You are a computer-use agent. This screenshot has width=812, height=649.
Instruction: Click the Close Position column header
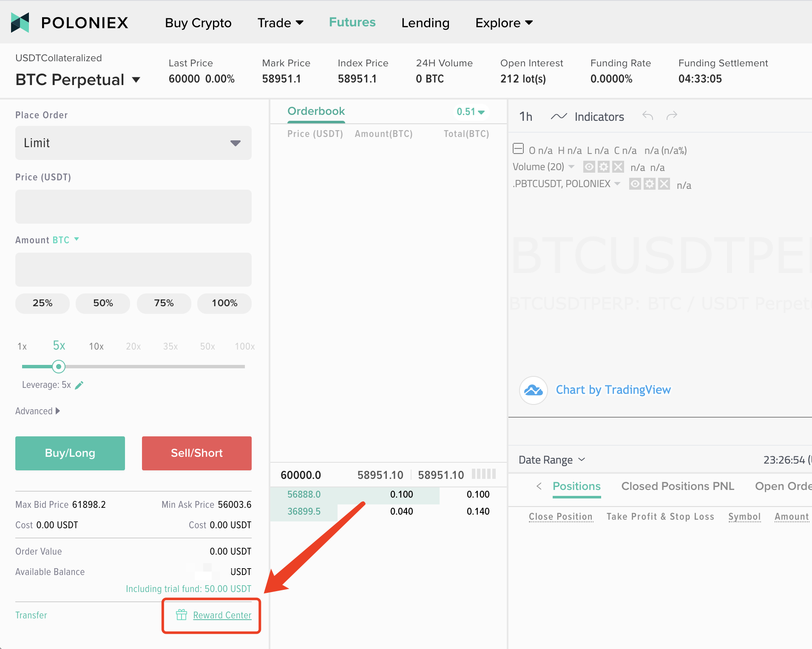561,516
